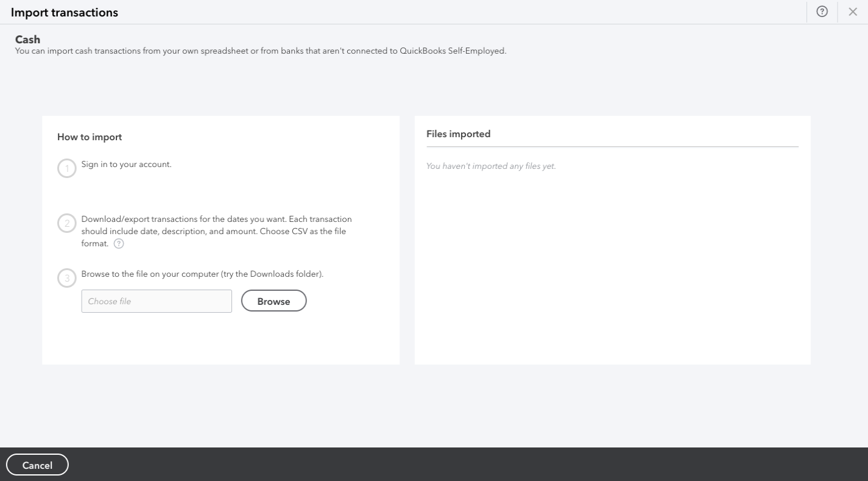Click the Browse button

273,301
